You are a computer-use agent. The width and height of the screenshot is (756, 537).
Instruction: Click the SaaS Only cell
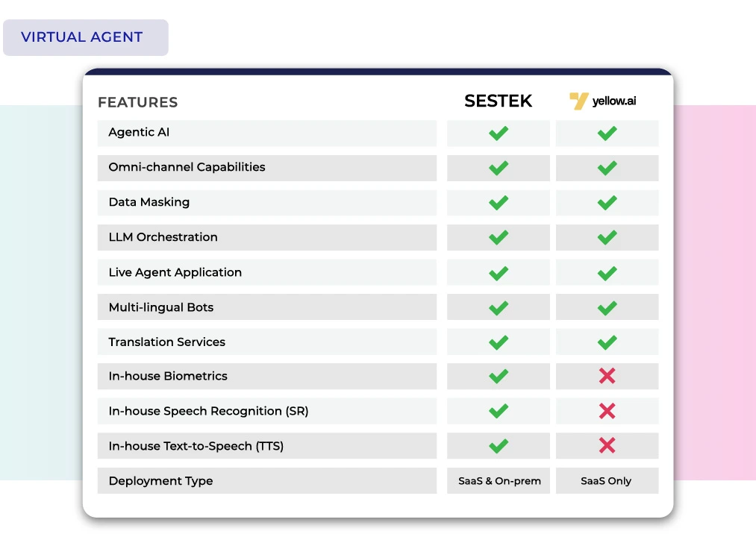[607, 480]
